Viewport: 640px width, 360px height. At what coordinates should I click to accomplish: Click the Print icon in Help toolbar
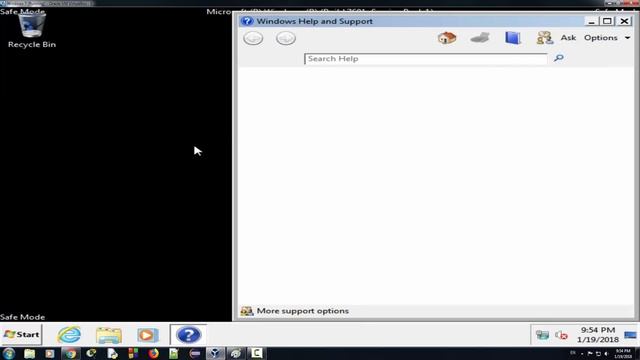pyautogui.click(x=480, y=38)
